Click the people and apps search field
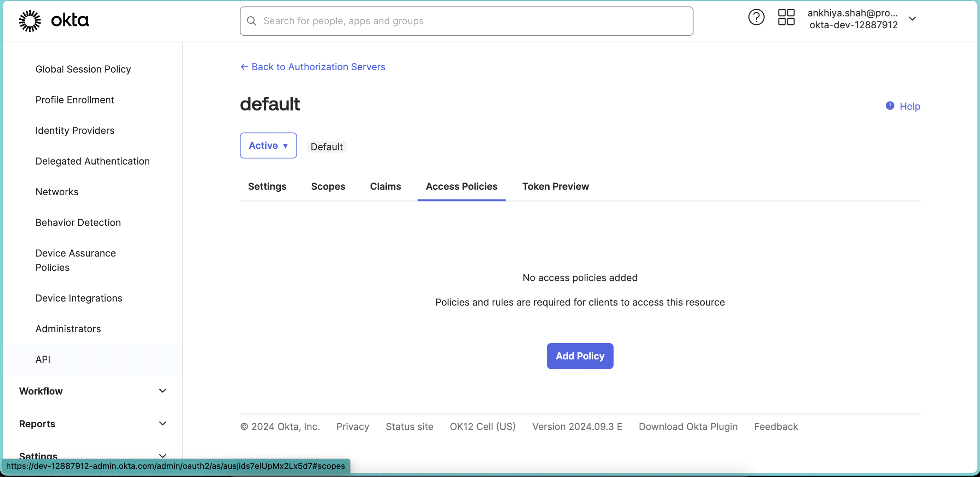 click(456, 21)
